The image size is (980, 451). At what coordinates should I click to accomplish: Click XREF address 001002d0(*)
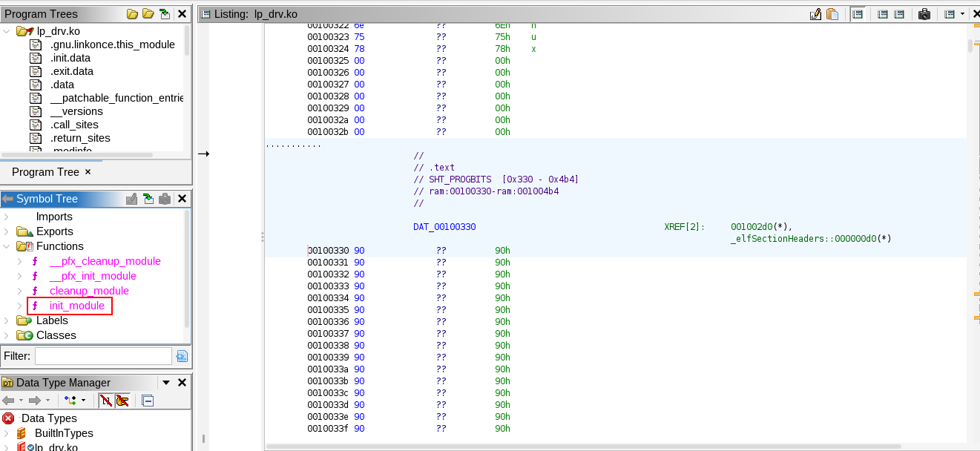click(x=763, y=227)
